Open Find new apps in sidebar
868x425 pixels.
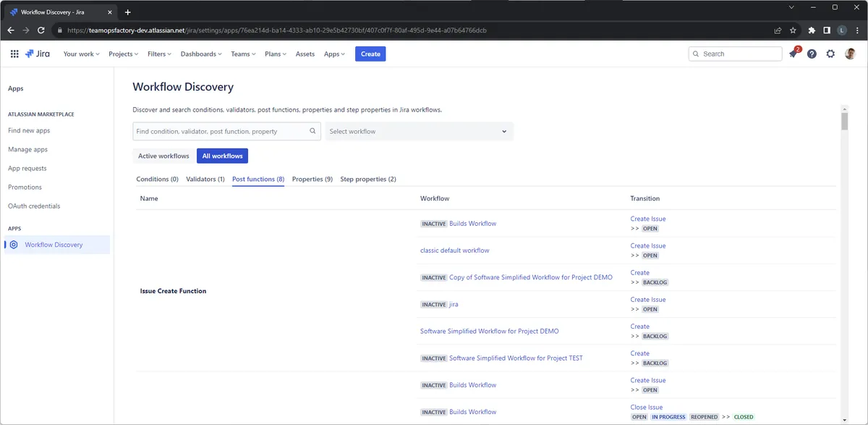coord(29,130)
